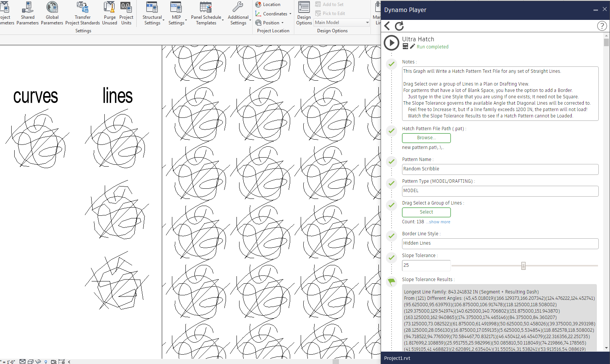This screenshot has height=364, width=610.
Task: Click the Slope Tolerance Results output box
Action: pyautogui.click(x=500, y=318)
